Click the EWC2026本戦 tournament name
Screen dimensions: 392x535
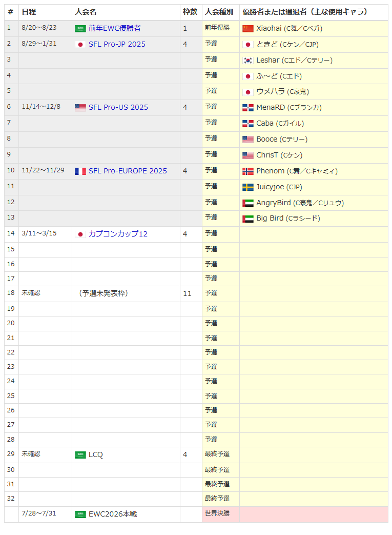pos(113,514)
